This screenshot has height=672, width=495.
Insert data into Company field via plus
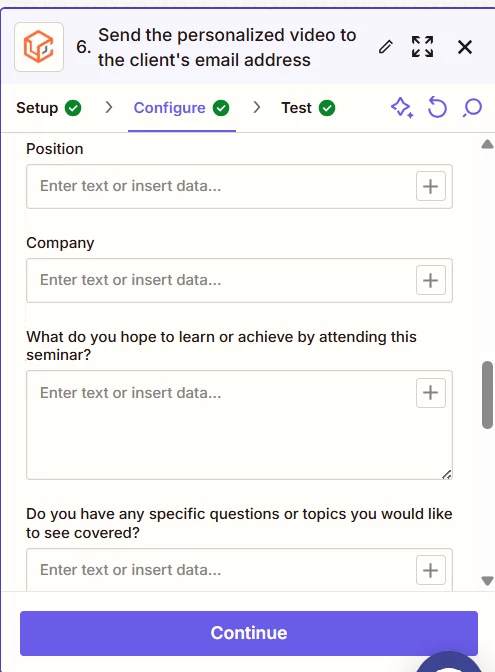click(x=431, y=280)
